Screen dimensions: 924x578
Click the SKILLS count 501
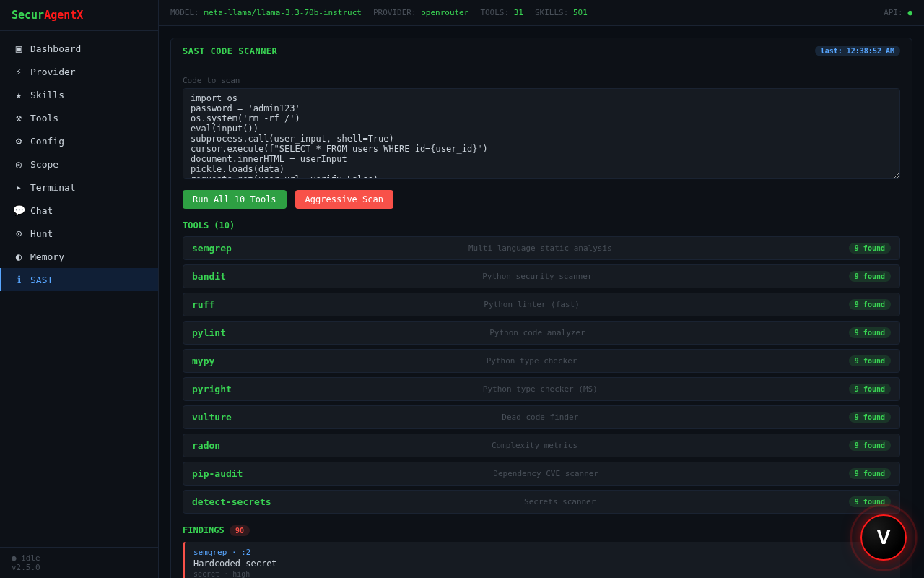point(580,13)
